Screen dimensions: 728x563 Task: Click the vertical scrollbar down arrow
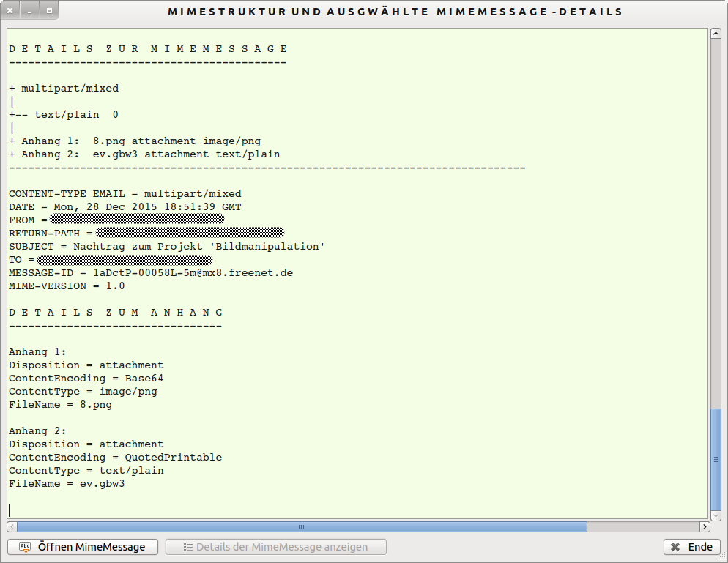coord(716,512)
